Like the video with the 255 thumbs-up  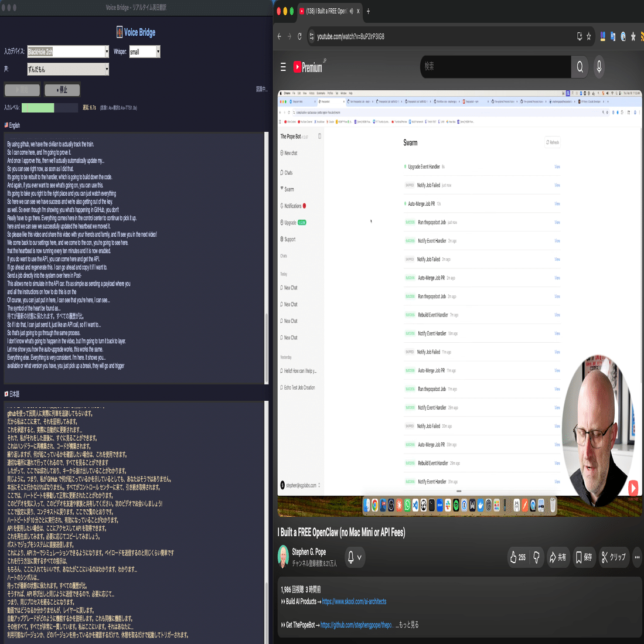pos(518,557)
